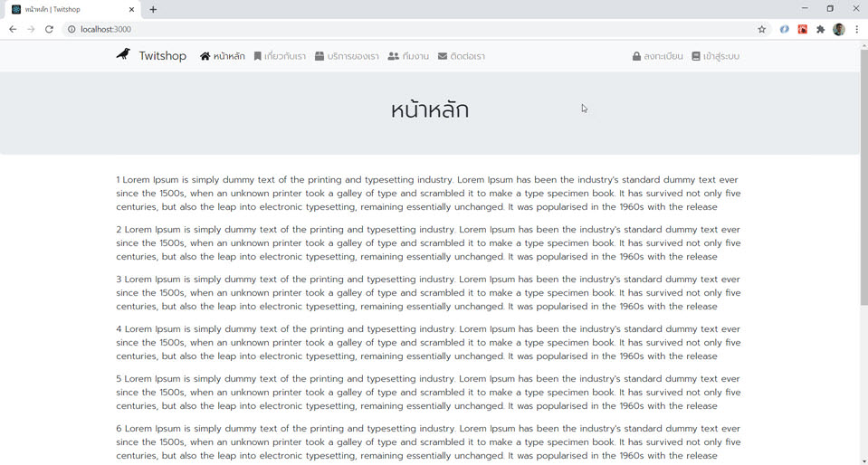
Task: Open the Chrome profile avatar
Action: [x=839, y=29]
